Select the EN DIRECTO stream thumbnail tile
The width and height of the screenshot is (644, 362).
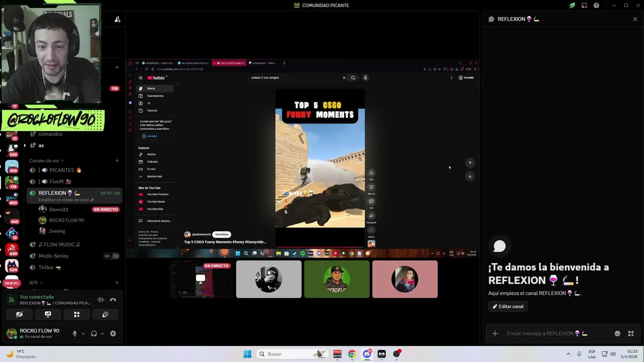coord(200,279)
